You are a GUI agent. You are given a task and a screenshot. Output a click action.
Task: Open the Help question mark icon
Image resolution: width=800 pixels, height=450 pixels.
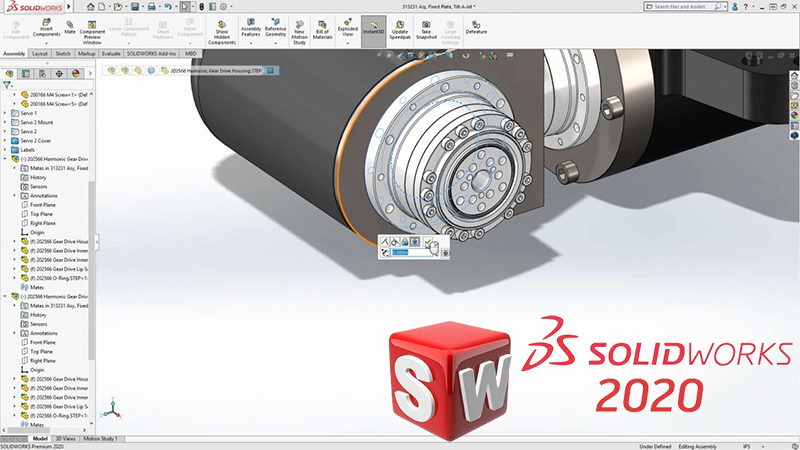coord(745,7)
